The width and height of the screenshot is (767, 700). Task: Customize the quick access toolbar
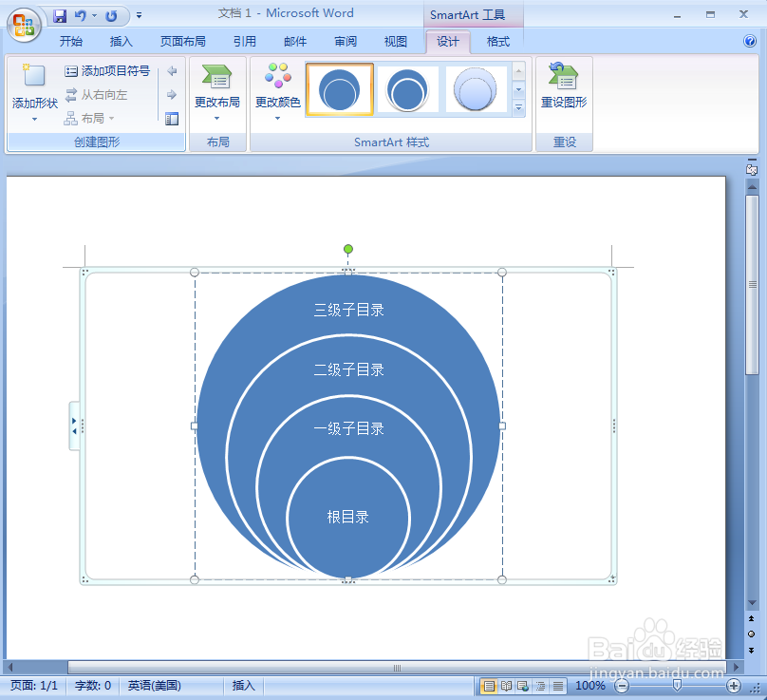139,15
